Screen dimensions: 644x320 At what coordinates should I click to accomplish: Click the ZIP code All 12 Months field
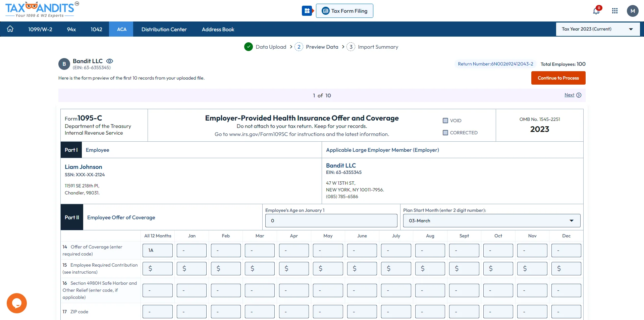click(x=158, y=312)
